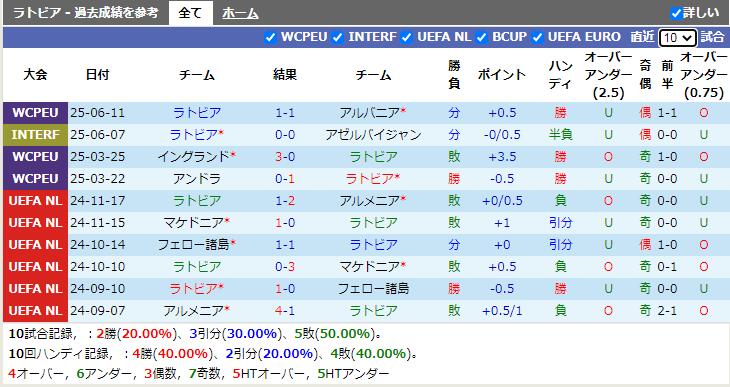Toggle the UEFA NL filter checkbox
The width and height of the screenshot is (730, 387).
point(406,37)
